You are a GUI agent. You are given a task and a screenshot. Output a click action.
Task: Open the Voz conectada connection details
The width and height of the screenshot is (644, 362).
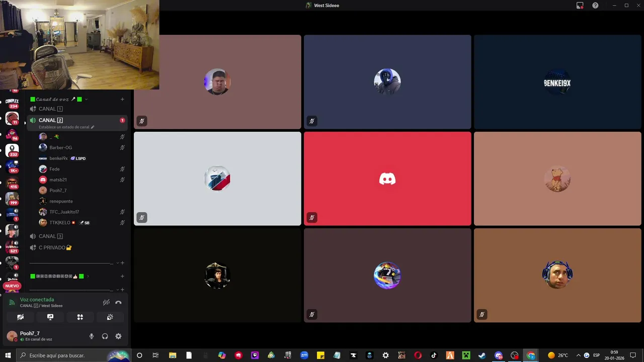37,300
